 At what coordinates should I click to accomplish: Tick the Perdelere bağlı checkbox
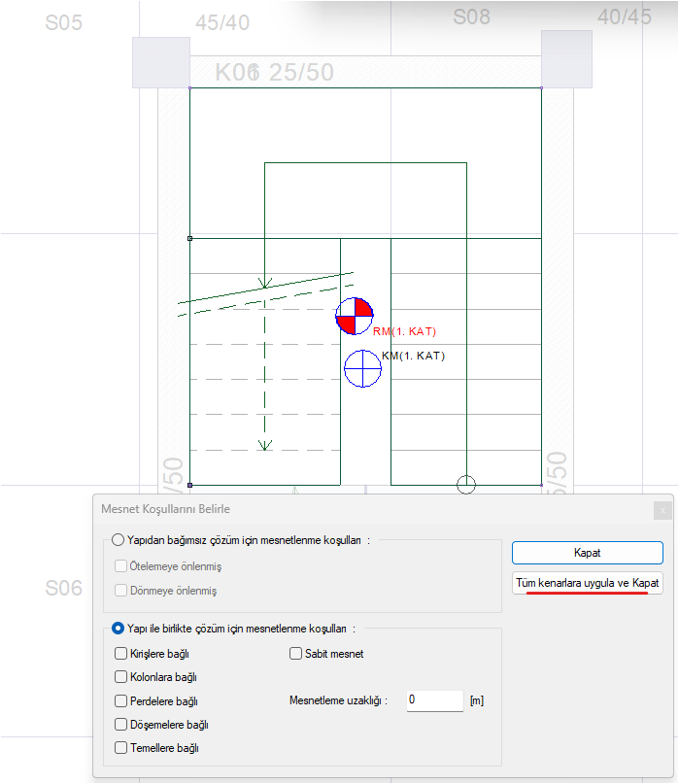(121, 700)
